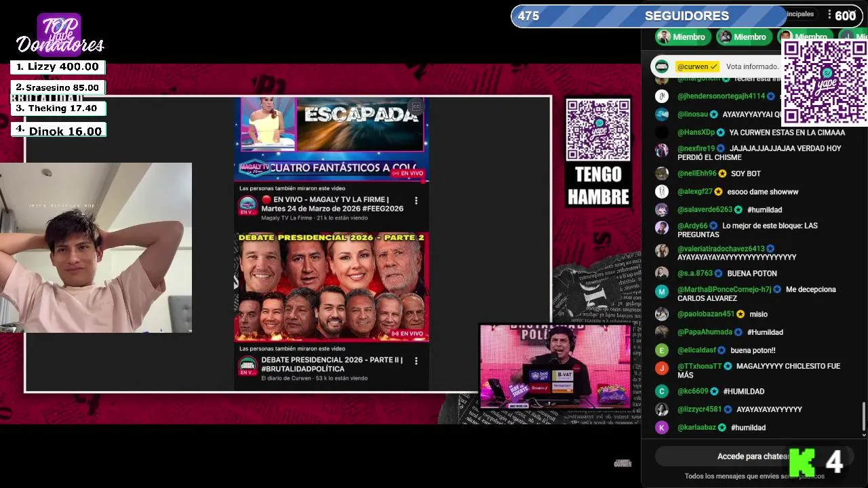Click the TENGO HAMBRE label
868x488 pixels.
coord(599,185)
